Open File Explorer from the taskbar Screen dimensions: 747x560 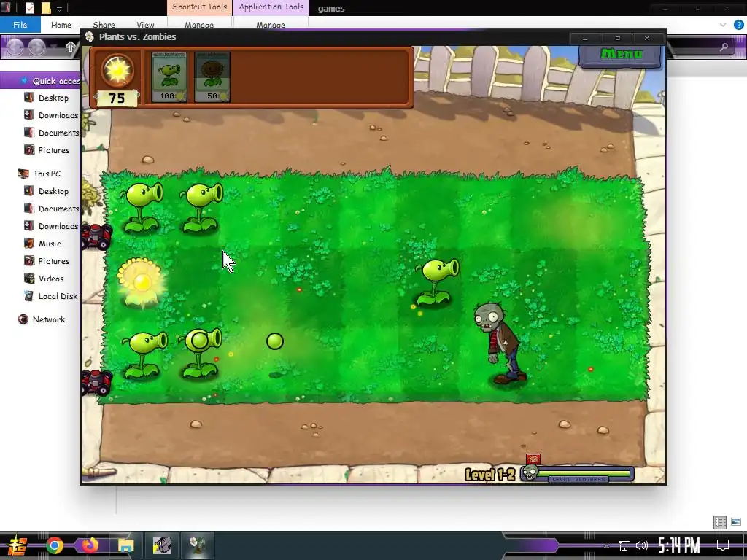(125, 545)
